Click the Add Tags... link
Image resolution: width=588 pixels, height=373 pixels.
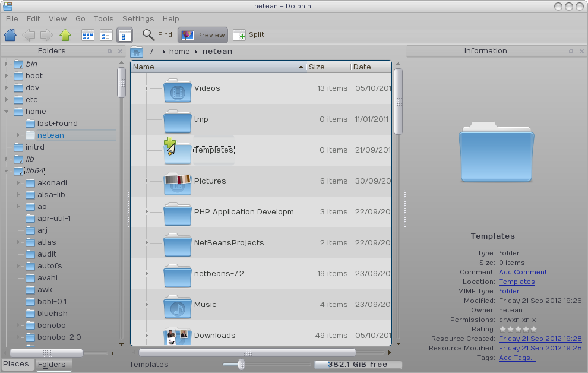[x=517, y=358]
